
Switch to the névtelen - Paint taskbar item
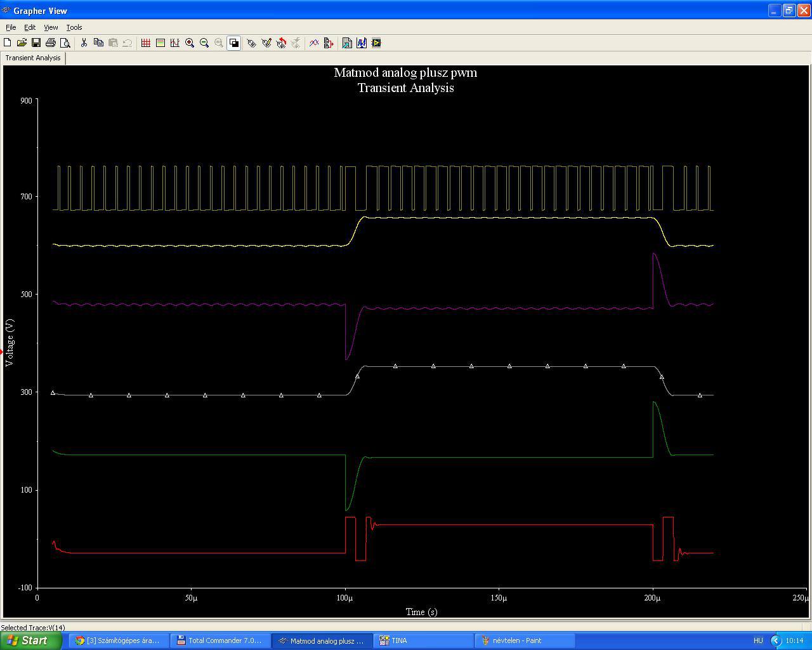coord(525,640)
